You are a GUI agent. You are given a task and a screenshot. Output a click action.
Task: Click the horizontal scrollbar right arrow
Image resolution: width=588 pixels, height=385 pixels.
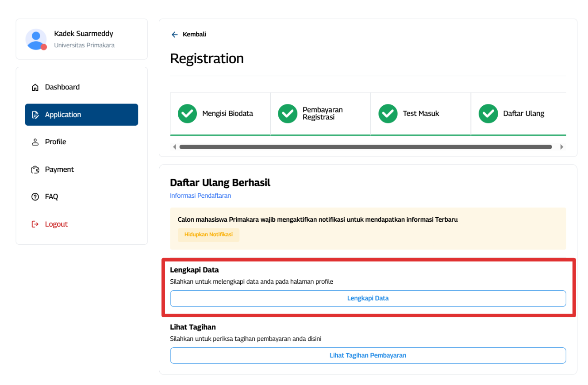tap(562, 147)
